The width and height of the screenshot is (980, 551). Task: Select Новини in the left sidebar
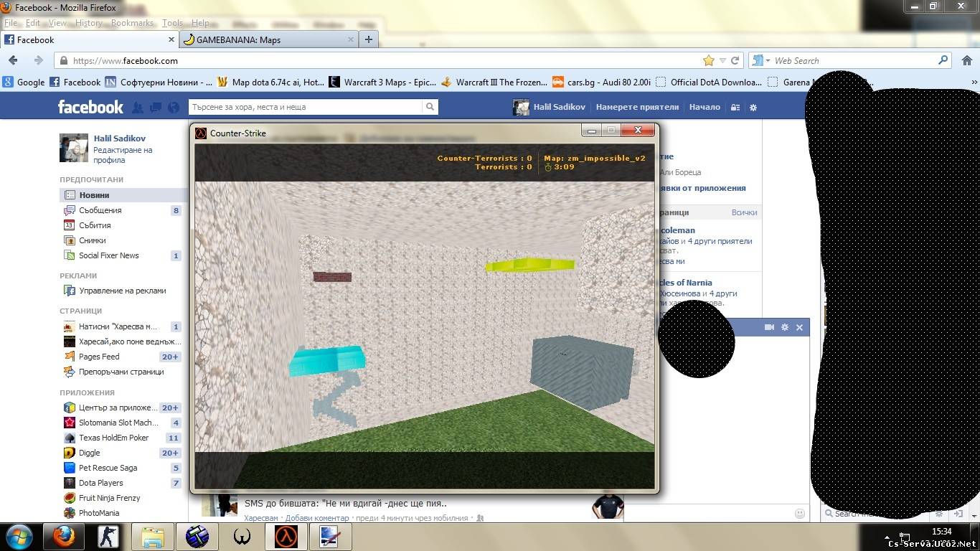coord(121,195)
